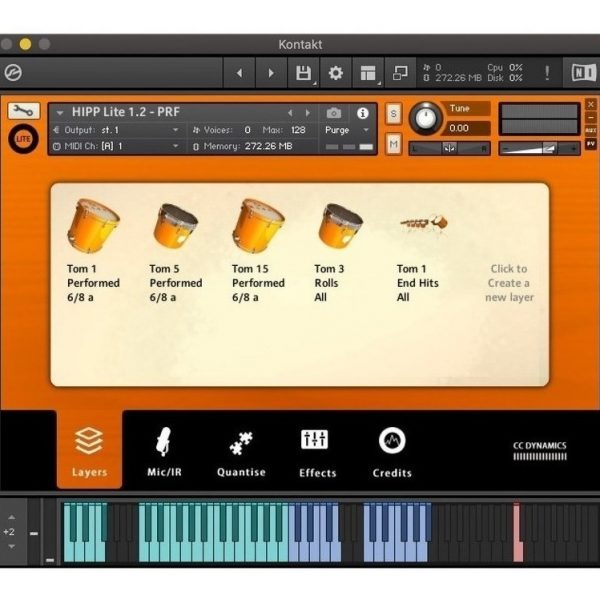Image resolution: width=600 pixels, height=600 pixels.
Task: Open the Quantise tab
Action: (241, 454)
